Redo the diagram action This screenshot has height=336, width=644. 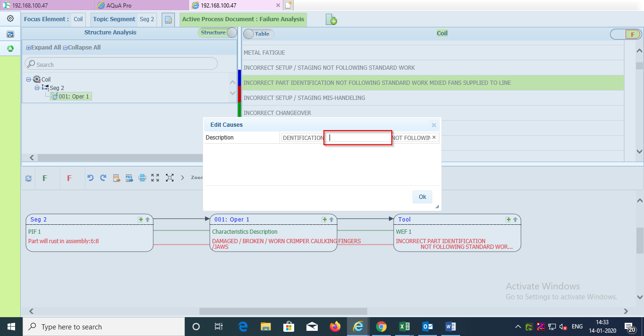point(103,178)
